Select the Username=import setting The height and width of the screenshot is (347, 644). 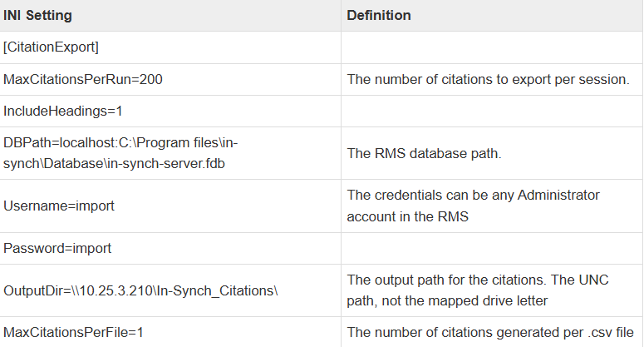pyautogui.click(x=58, y=206)
